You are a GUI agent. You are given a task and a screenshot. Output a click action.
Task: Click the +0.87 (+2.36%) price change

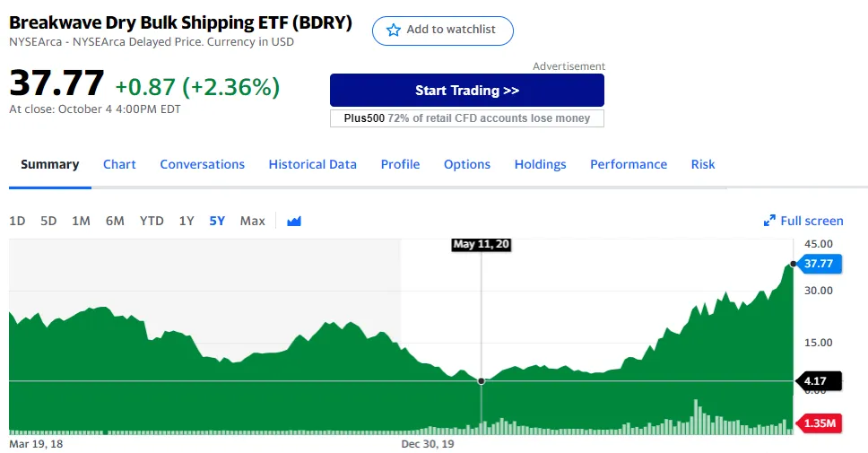[x=197, y=87]
